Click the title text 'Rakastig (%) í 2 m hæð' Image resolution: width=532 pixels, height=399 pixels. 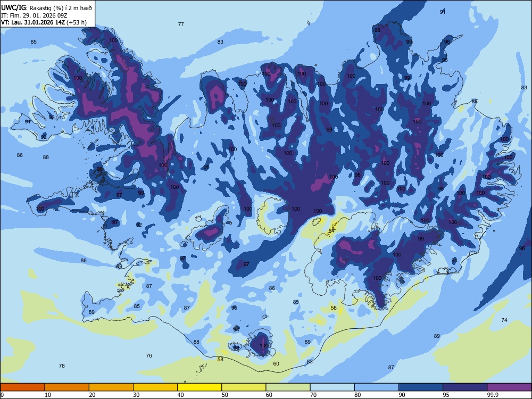point(61,8)
